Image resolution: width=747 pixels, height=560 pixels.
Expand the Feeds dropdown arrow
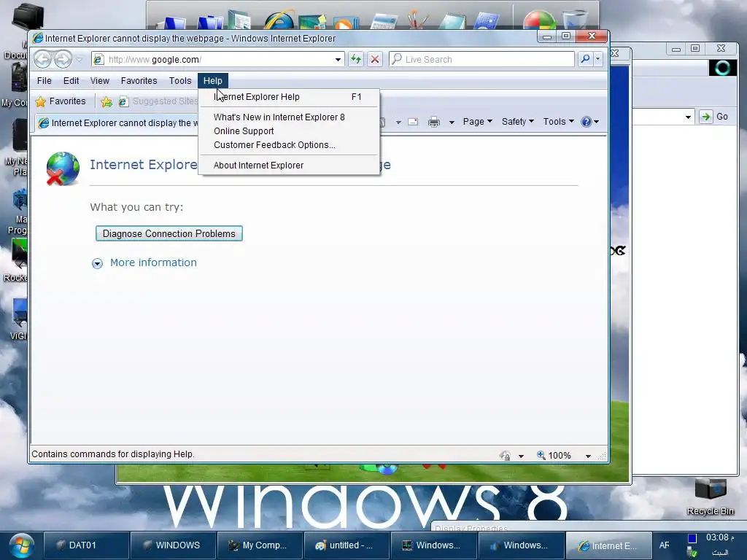(x=398, y=122)
